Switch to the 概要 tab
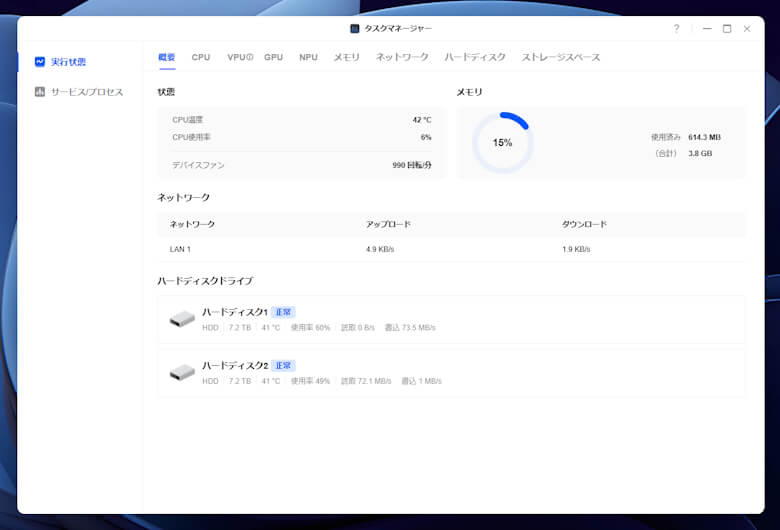Image resolution: width=780 pixels, height=530 pixels. point(167,58)
